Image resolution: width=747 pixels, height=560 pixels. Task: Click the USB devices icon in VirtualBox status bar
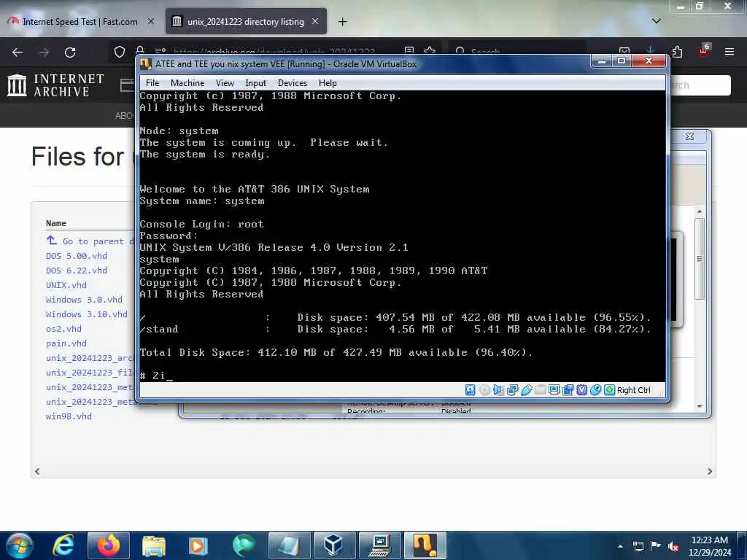coord(527,390)
